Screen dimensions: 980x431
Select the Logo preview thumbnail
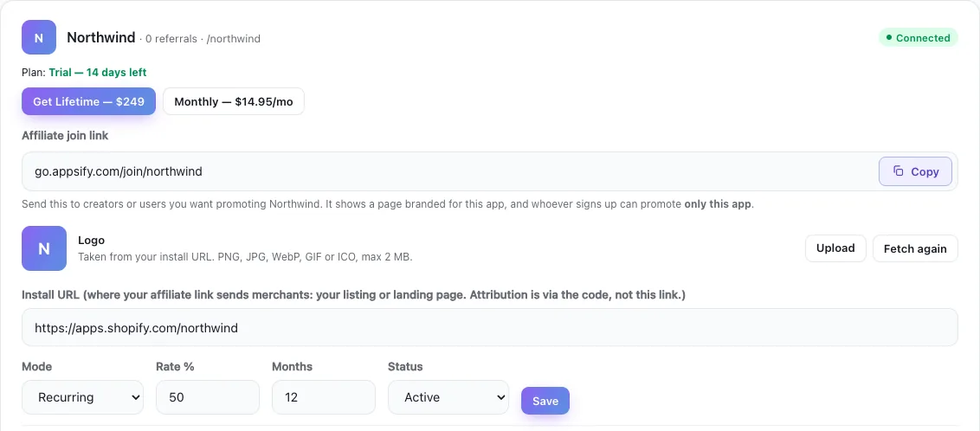coord(44,248)
